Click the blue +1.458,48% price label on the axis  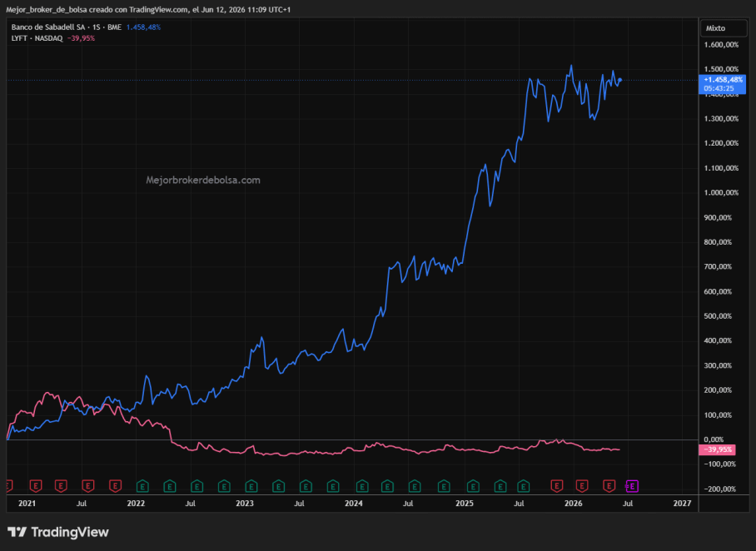tap(723, 80)
